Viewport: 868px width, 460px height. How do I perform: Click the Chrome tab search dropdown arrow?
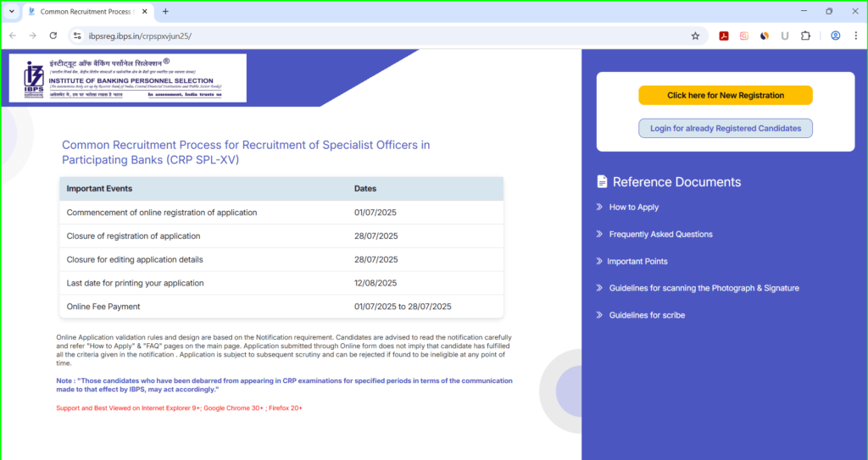pyautogui.click(x=11, y=11)
